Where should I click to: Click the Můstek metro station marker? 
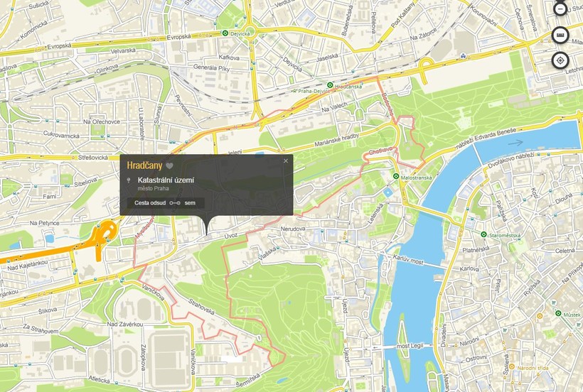coord(558,312)
